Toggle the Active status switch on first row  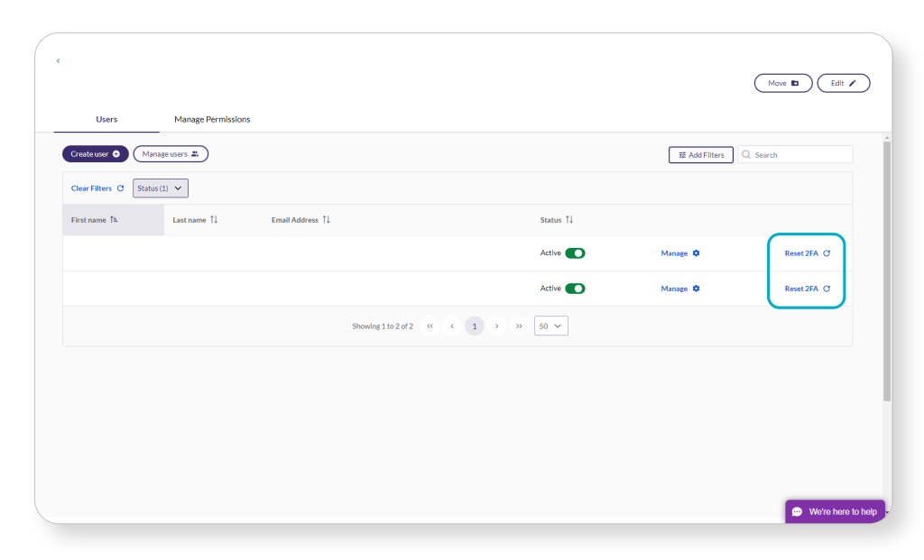[574, 252]
